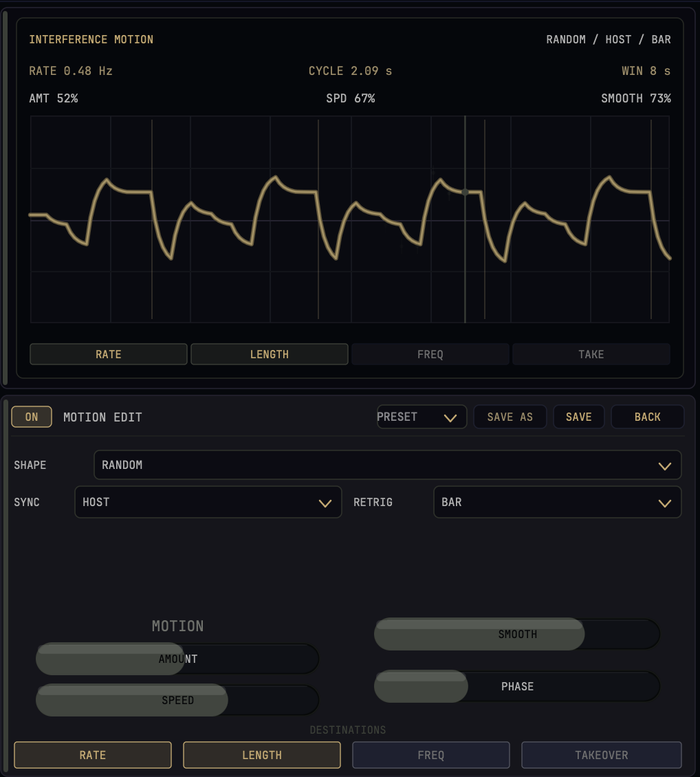Click the SAVE AS button
700x777 pixels.
click(510, 417)
